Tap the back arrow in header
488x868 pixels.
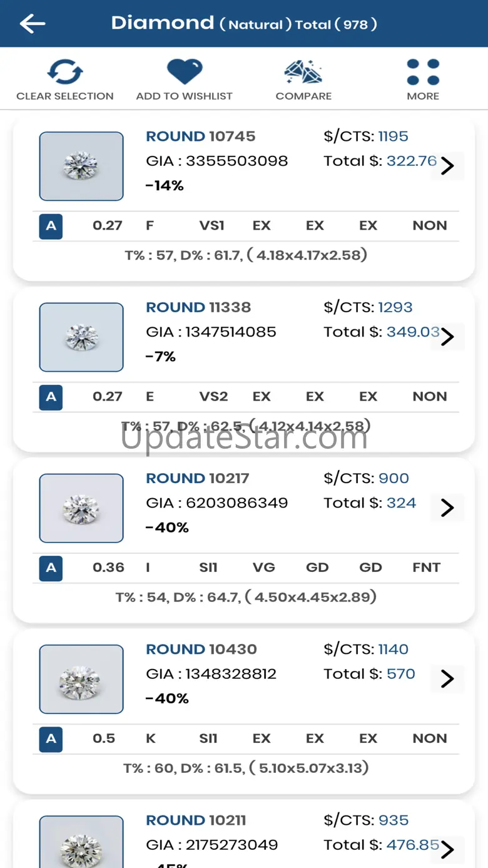33,24
